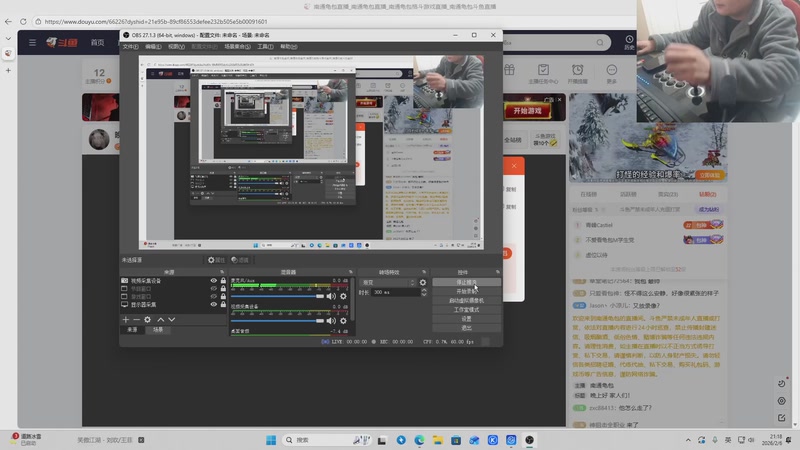This screenshot has width=800, height=450.
Task: Click the mixer panel vertical scrollbar
Action: tap(352, 298)
